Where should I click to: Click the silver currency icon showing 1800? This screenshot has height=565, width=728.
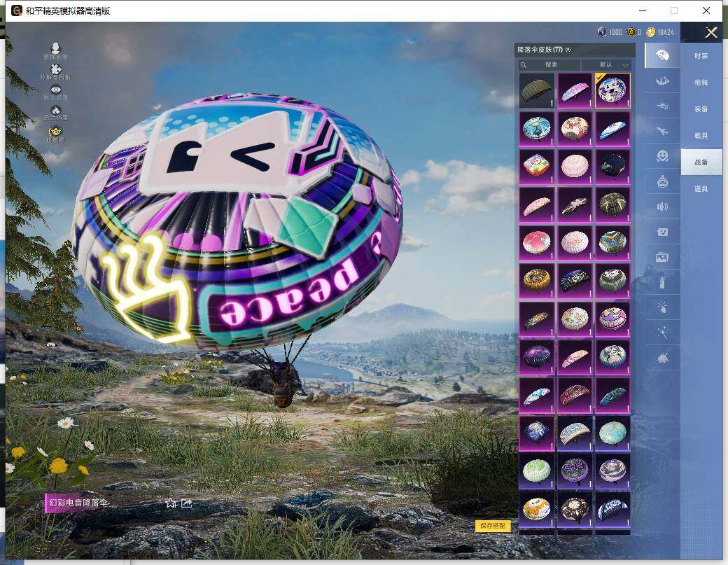[602, 32]
